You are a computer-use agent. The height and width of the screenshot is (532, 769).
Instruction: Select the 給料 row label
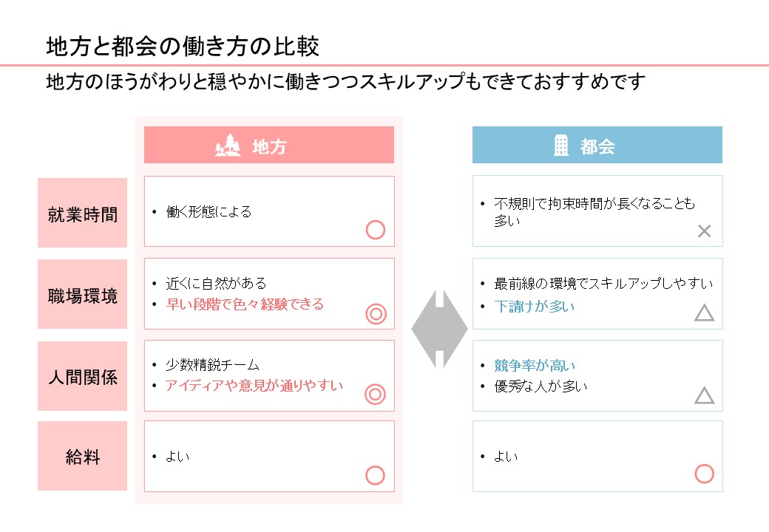83,457
